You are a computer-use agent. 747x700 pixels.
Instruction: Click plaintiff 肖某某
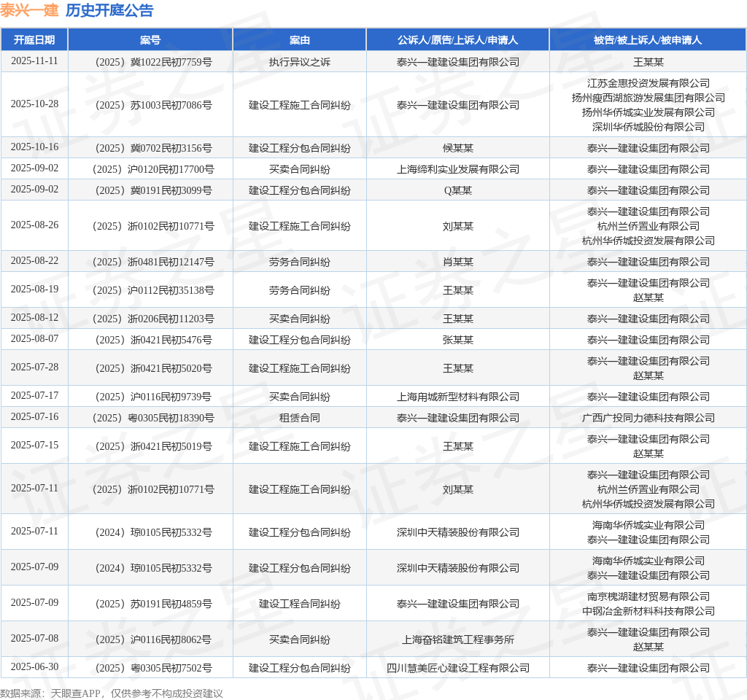point(458,262)
